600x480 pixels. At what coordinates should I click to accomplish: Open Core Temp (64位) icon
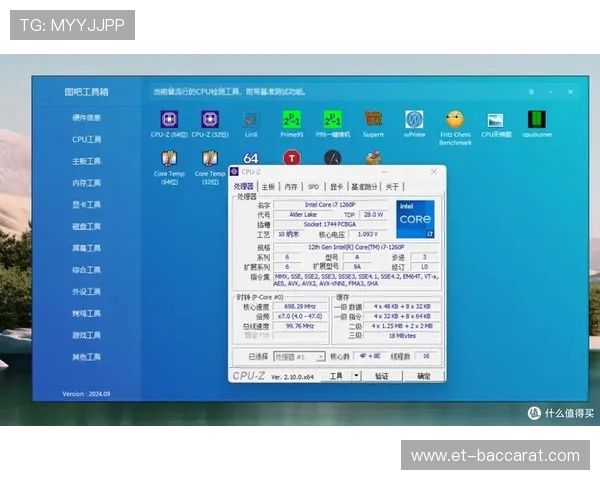tap(169, 158)
